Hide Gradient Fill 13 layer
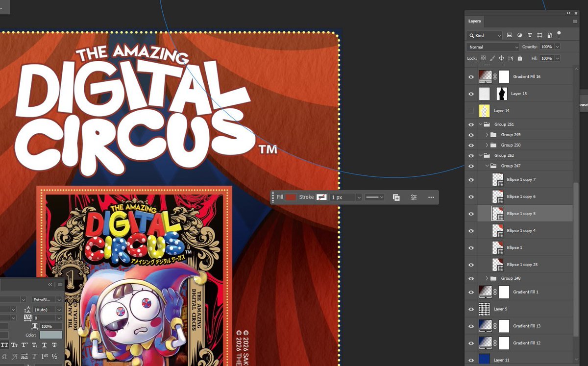This screenshot has width=588, height=366. 471,326
